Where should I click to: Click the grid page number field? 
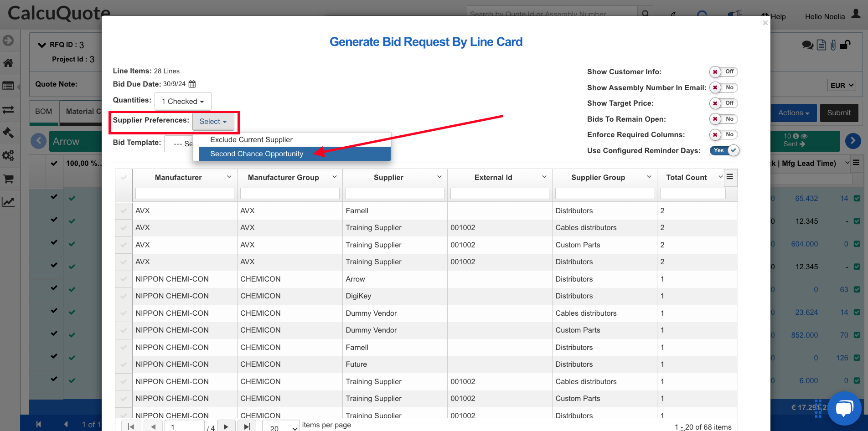(185, 426)
